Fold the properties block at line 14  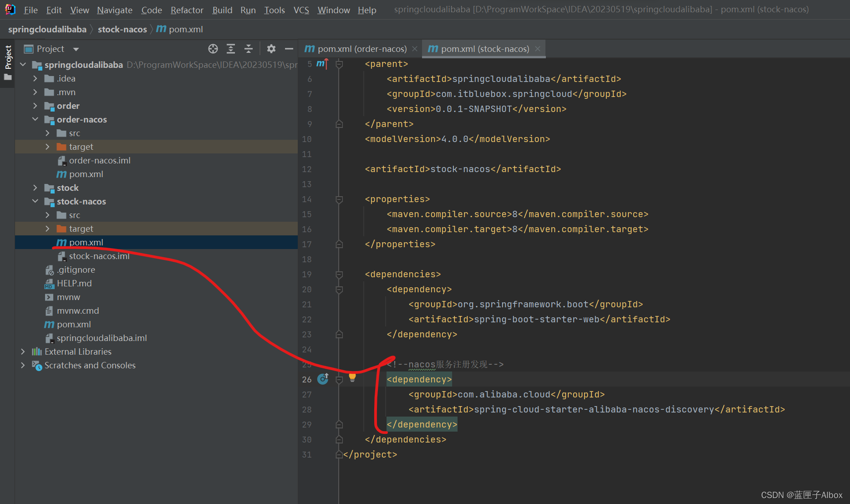[x=339, y=199]
